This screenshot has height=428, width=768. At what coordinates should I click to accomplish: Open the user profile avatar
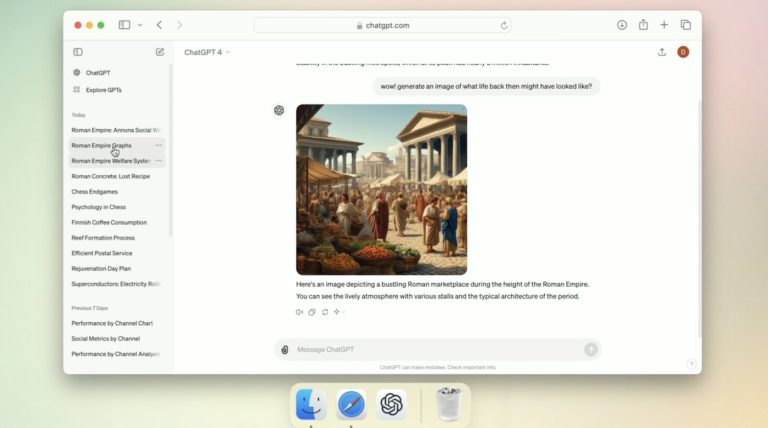coord(683,52)
